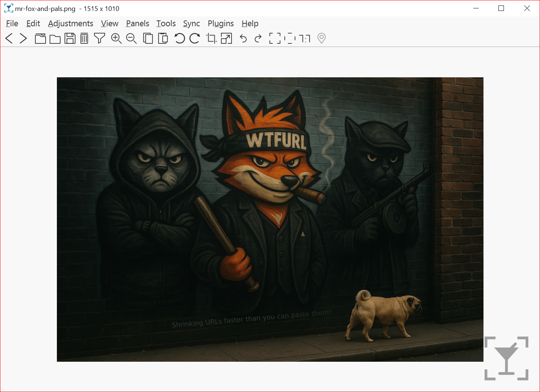Delete the image with trash icon
The image size is (540, 392).
point(84,38)
